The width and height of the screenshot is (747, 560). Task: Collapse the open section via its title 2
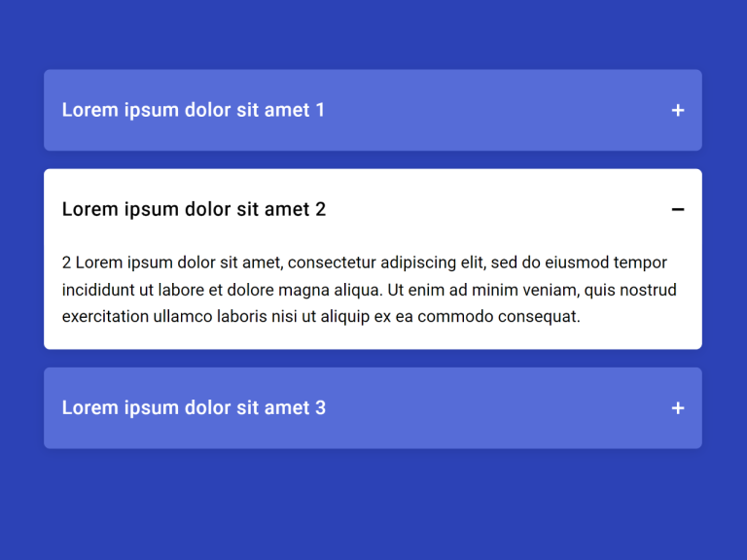[x=194, y=210]
